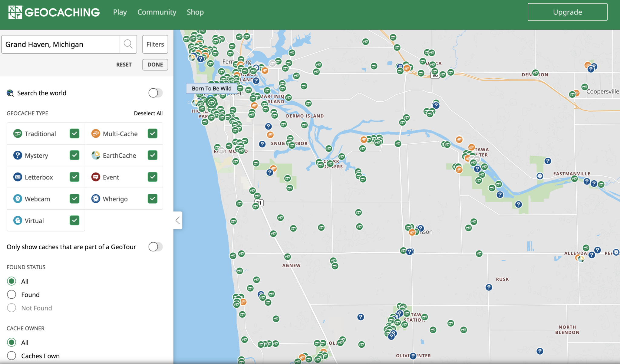Click the Grand Haven location search field

60,44
